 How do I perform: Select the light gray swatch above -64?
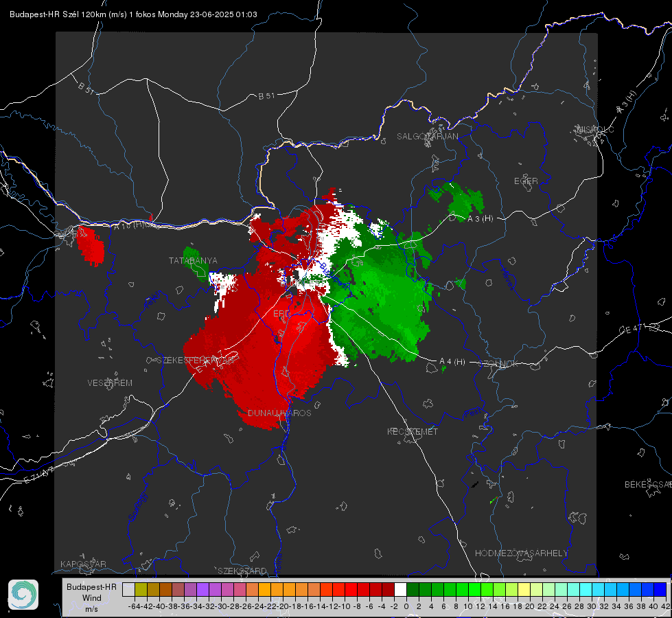128,589
